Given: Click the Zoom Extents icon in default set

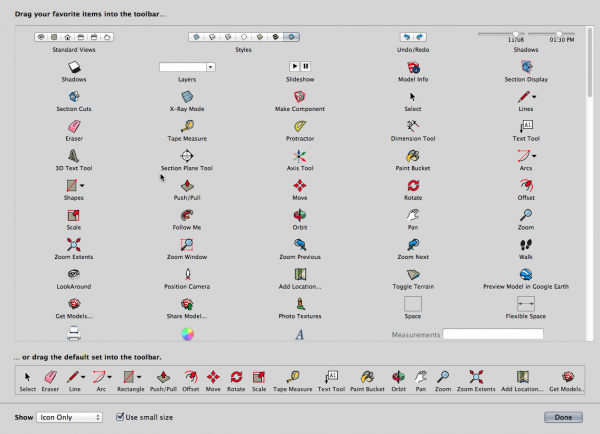Looking at the screenshot, I should 476,377.
